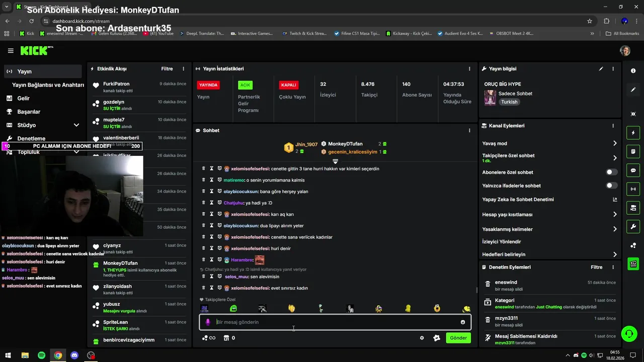The width and height of the screenshot is (644, 362).
Task: Open the hamburger menu beside Kick logo
Action: click(11, 51)
